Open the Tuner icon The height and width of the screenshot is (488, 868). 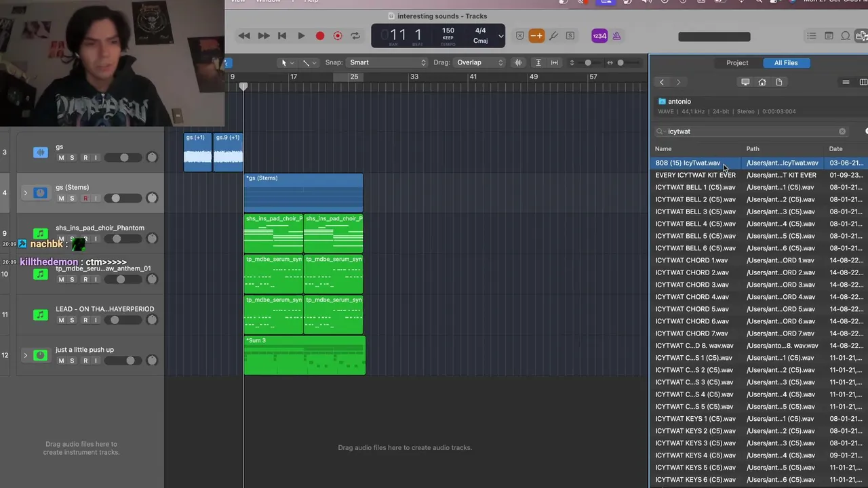pos(553,36)
